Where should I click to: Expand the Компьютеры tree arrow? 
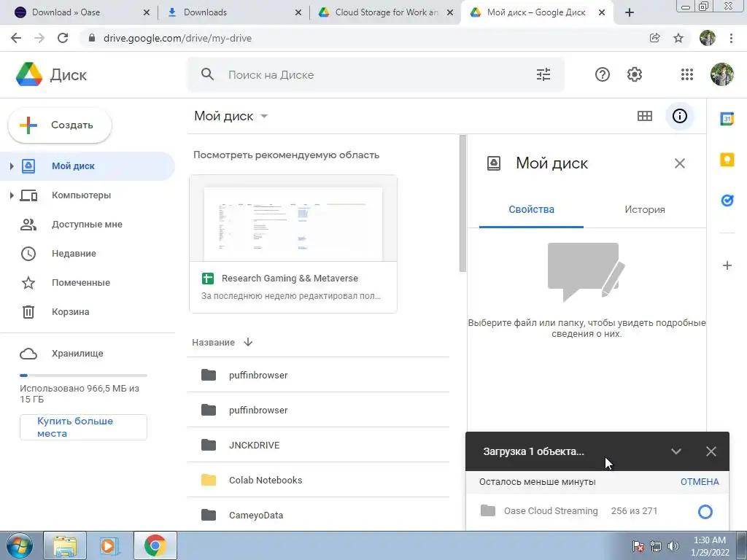pos(12,195)
